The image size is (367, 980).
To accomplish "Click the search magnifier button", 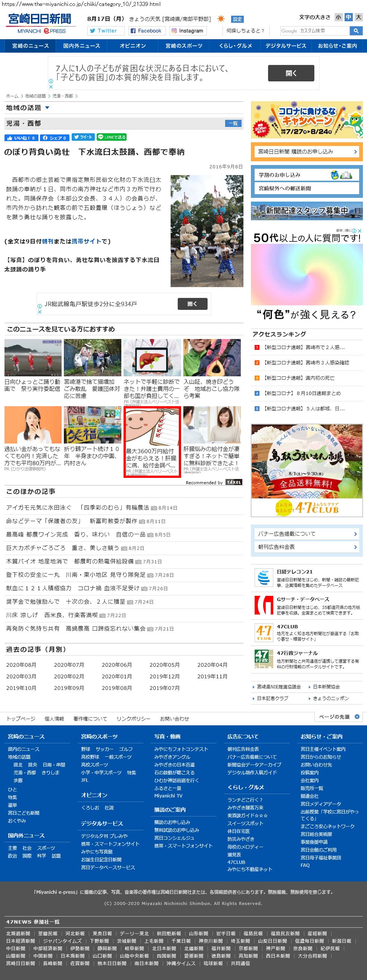I will point(356,31).
